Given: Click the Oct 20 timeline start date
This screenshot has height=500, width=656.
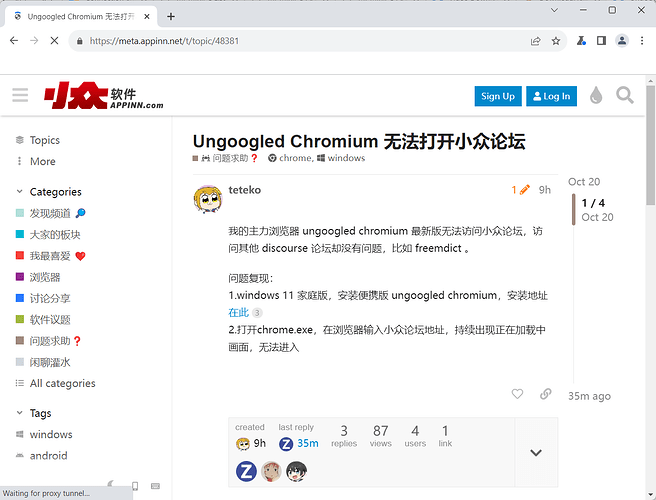Looking at the screenshot, I should click(x=584, y=182).
